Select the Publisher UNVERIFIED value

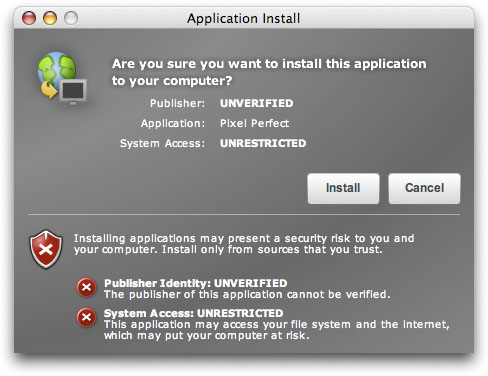pyautogui.click(x=257, y=103)
